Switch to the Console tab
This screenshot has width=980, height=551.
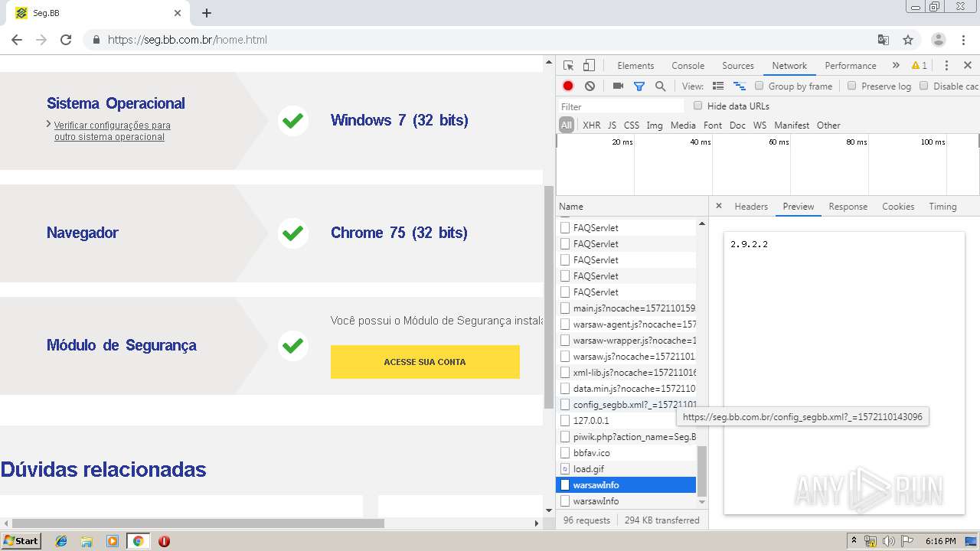tap(688, 66)
